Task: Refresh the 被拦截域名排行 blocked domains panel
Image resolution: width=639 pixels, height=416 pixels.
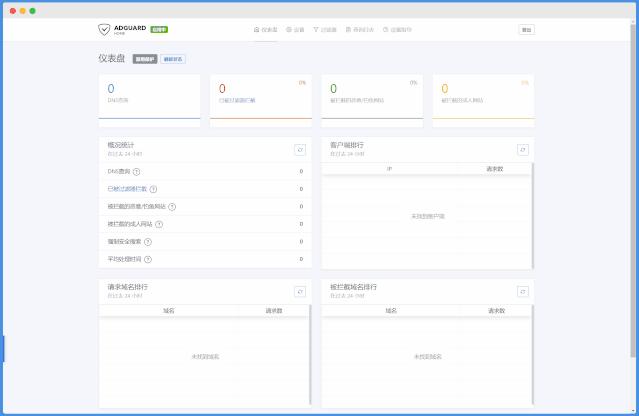Action: click(x=522, y=291)
